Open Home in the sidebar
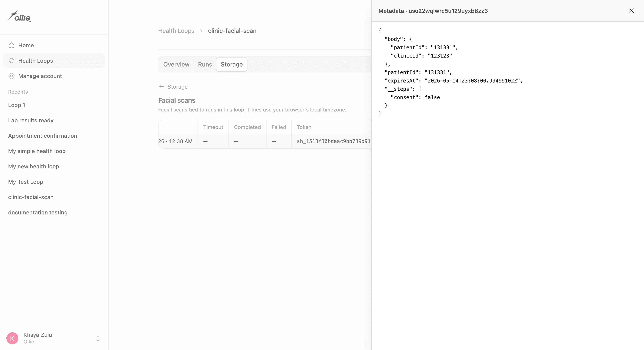Screen dimensions: 644x350 [54, 45]
